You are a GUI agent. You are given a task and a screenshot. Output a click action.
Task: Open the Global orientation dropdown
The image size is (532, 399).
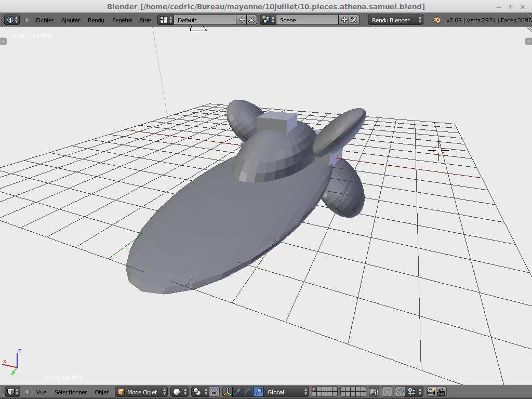(x=287, y=392)
